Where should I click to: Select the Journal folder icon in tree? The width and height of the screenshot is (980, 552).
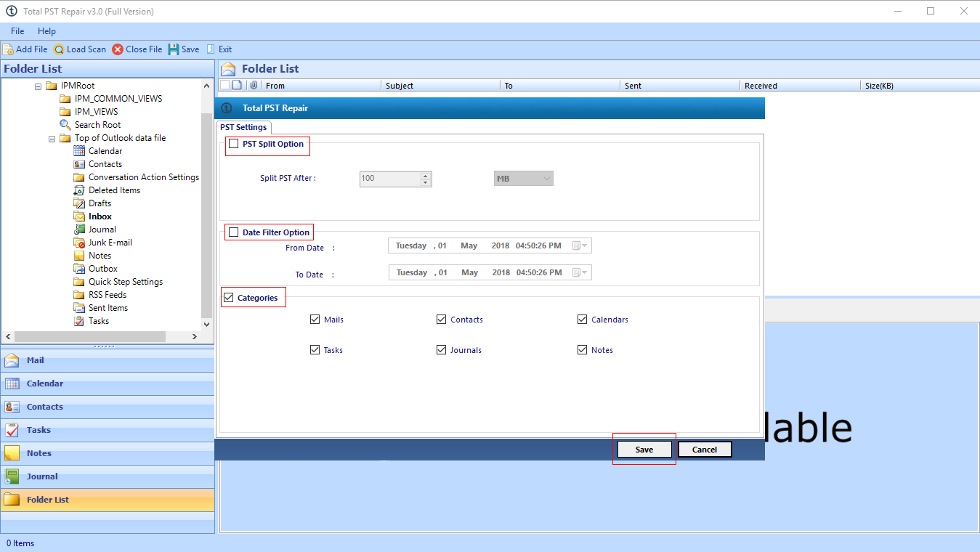click(79, 230)
